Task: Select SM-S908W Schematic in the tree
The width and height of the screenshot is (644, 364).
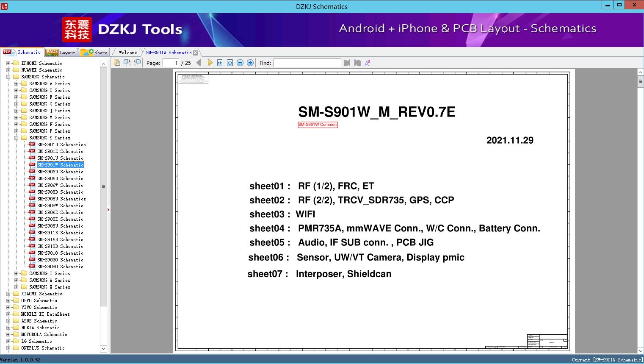Action: pyautogui.click(x=60, y=206)
